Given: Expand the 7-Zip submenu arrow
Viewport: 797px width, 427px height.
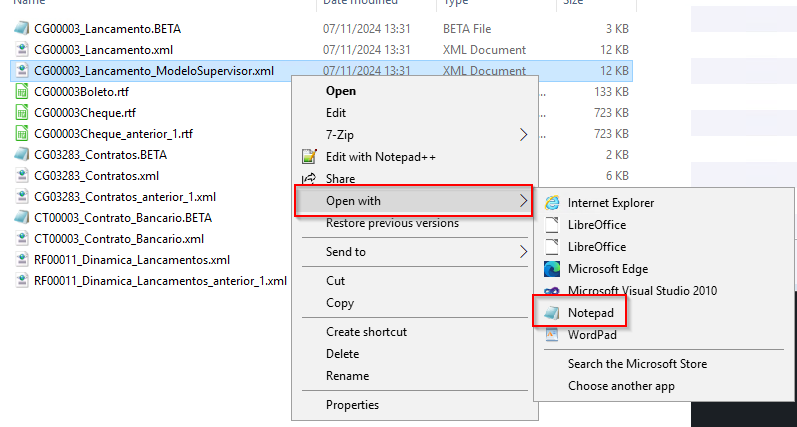Looking at the screenshot, I should tap(523, 135).
